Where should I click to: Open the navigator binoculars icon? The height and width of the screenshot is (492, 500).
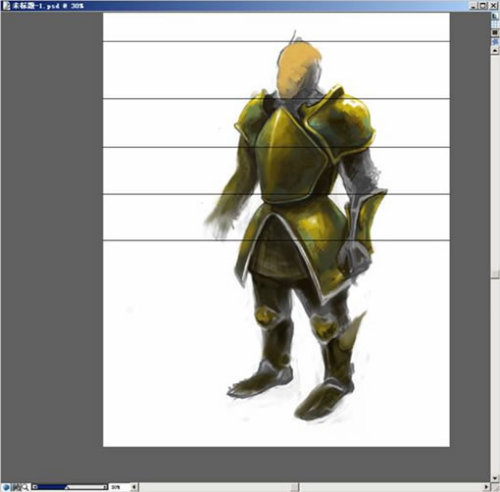(x=17, y=487)
